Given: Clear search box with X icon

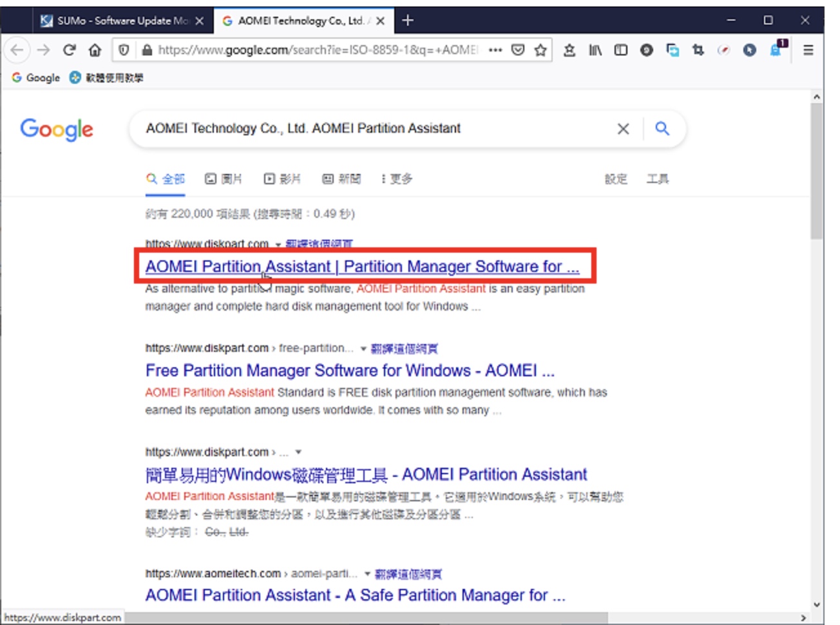Looking at the screenshot, I should tap(623, 129).
